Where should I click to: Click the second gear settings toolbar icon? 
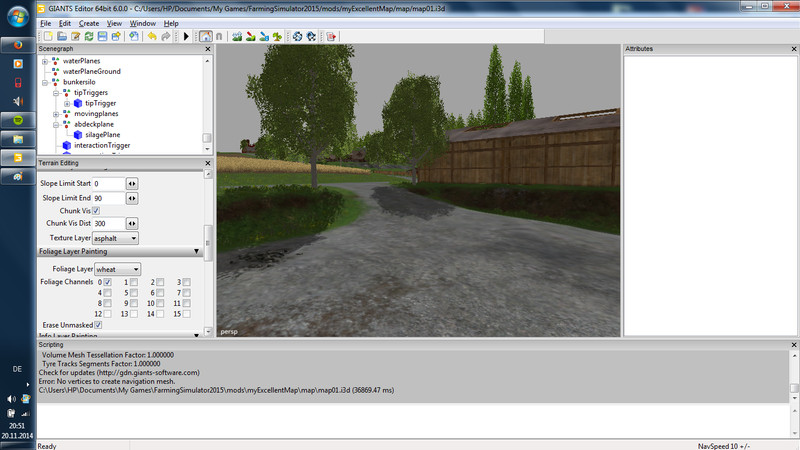click(311, 36)
